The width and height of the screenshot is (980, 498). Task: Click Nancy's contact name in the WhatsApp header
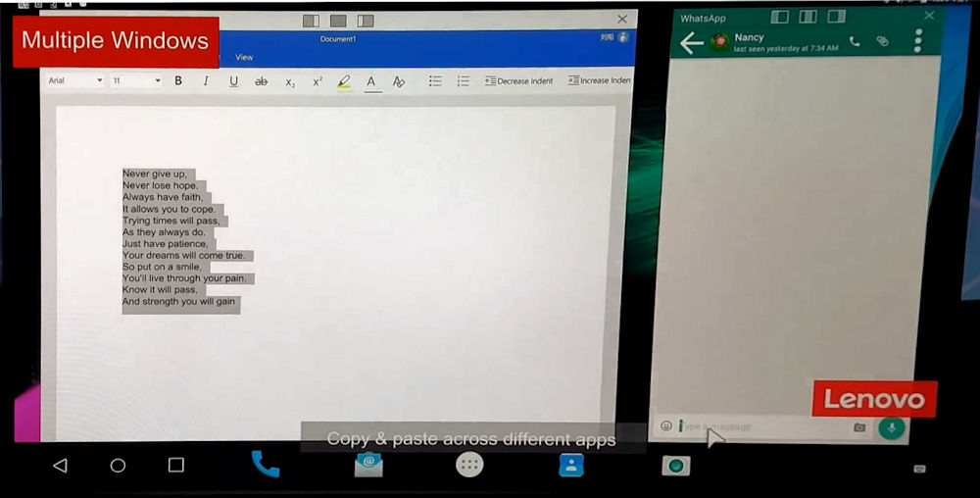[749, 37]
